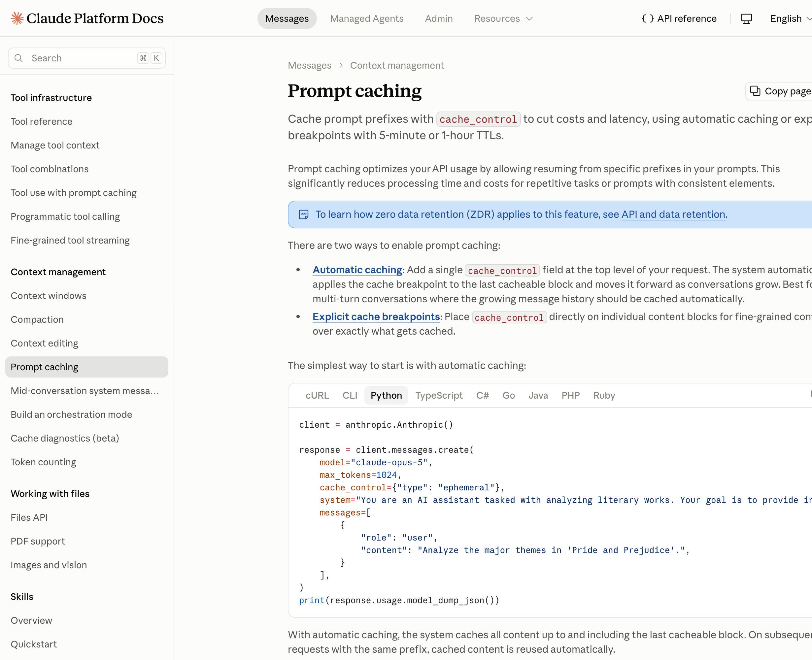This screenshot has height=660, width=812.
Task: Click the model="claude-opus-5" code line
Action: tap(376, 463)
